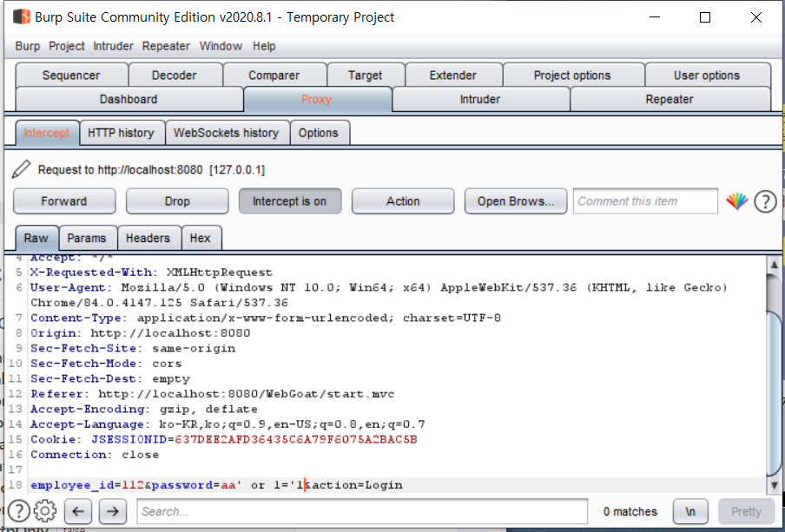Switch to the Target tab
785x532 pixels.
(x=365, y=76)
